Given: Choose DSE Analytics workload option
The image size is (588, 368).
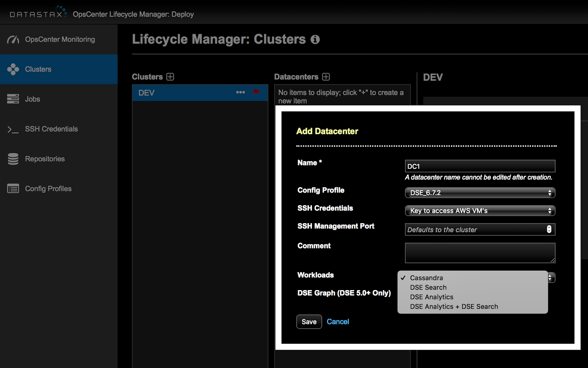Looking at the screenshot, I should [473, 297].
